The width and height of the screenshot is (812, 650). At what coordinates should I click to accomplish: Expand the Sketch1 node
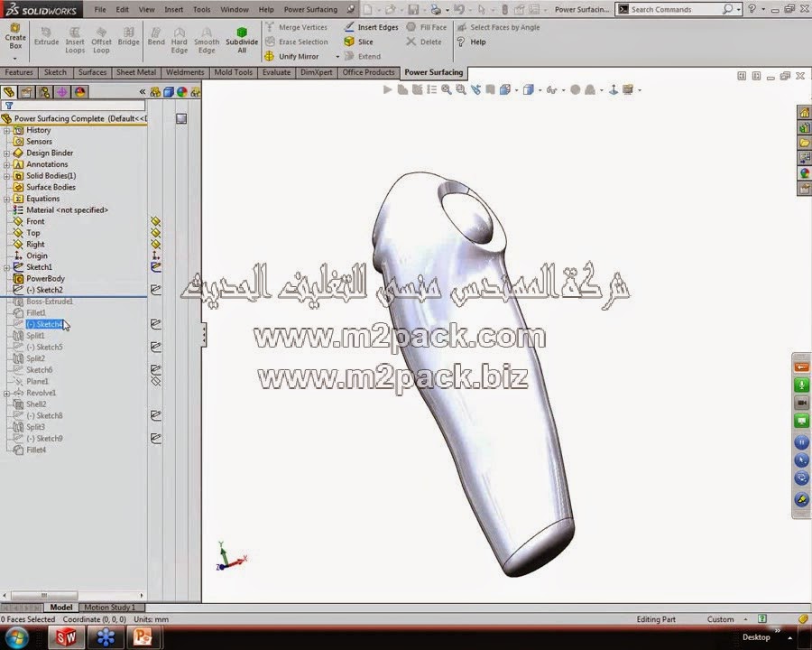pos(6,267)
